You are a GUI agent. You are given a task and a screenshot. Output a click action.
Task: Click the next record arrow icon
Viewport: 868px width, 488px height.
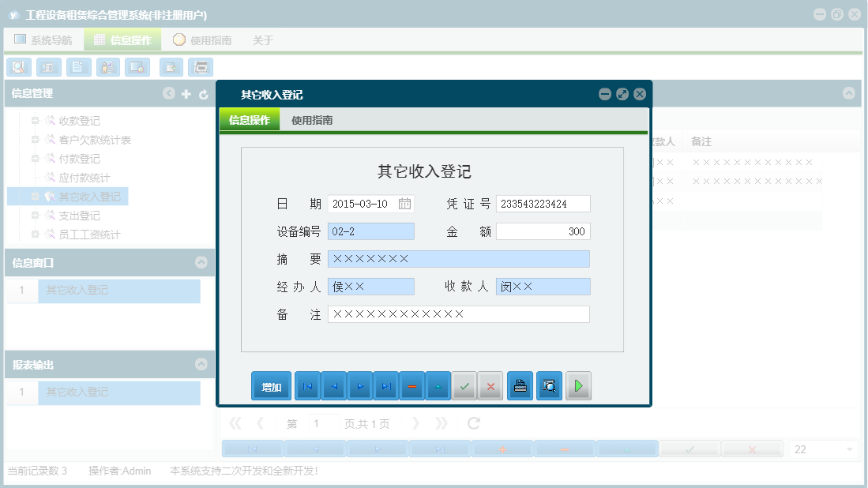359,385
